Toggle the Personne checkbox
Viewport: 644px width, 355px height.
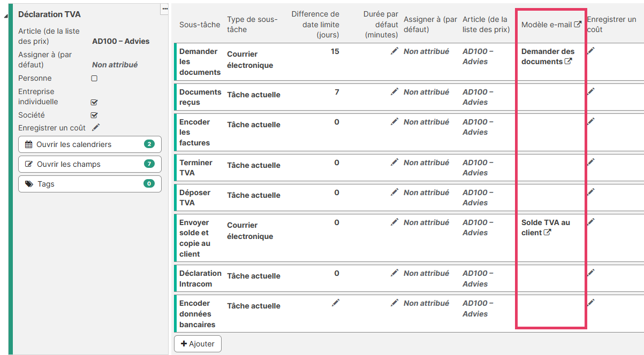[x=94, y=78]
